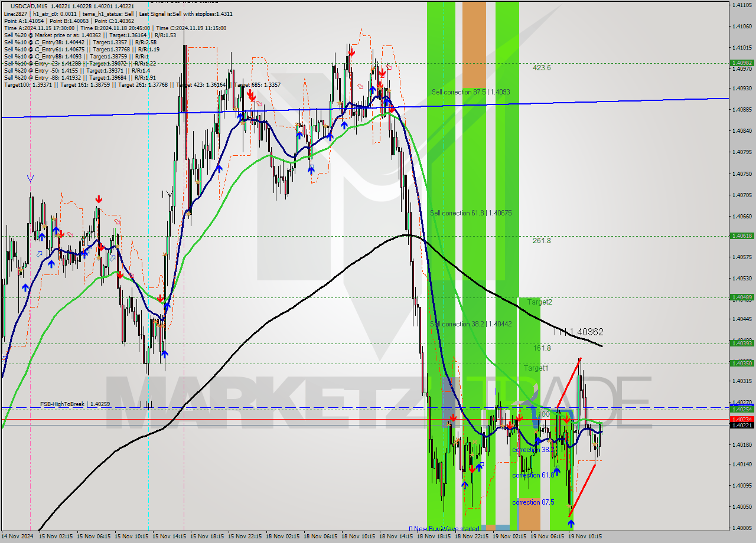The height and width of the screenshot is (543, 756).
Task: Click the '15 Nov 14:15' time label
Action: 168,537
